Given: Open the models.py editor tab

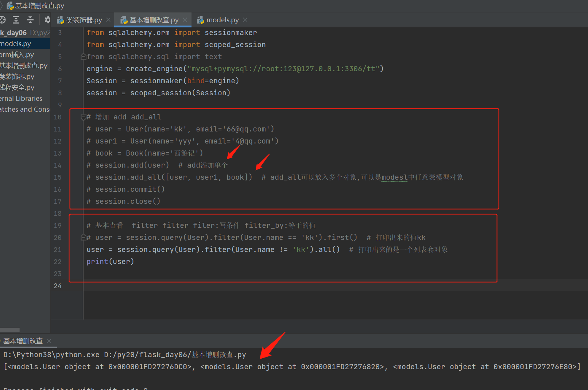Looking at the screenshot, I should tap(223, 20).
